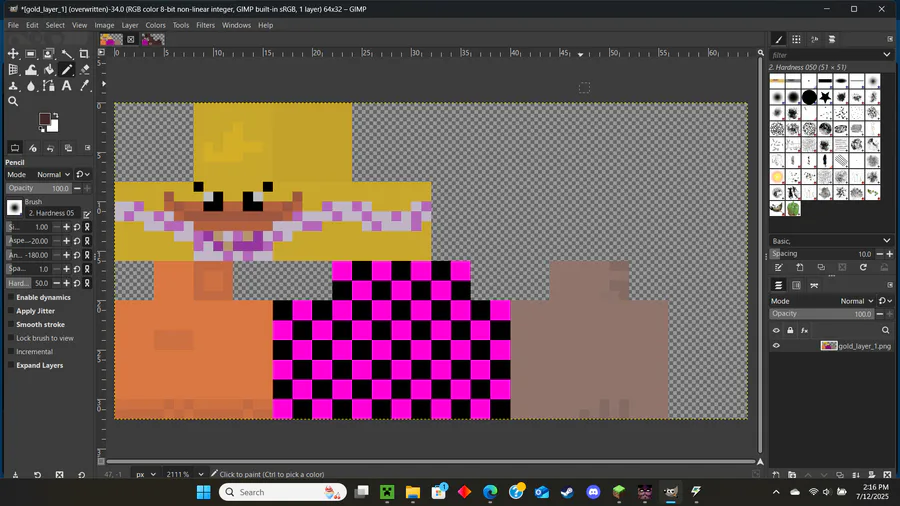Select the Bucket Fill tool
The height and width of the screenshot is (506, 900).
49,69
